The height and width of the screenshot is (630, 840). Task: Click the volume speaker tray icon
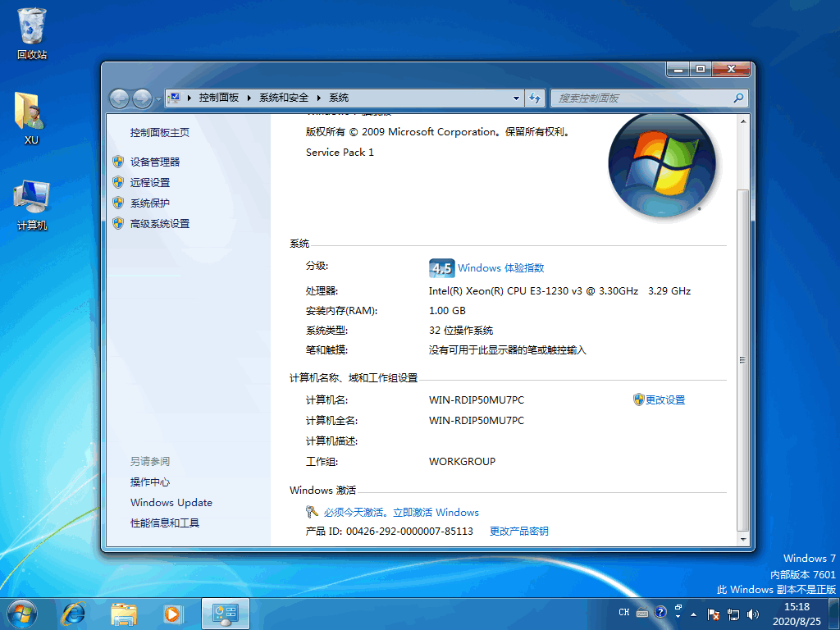pos(753,614)
